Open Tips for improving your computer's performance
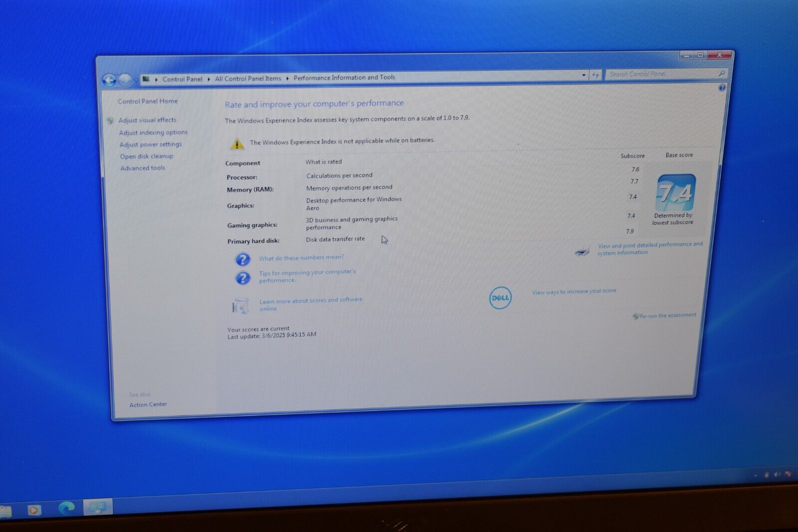Image resolution: width=798 pixels, height=532 pixels. click(307, 276)
